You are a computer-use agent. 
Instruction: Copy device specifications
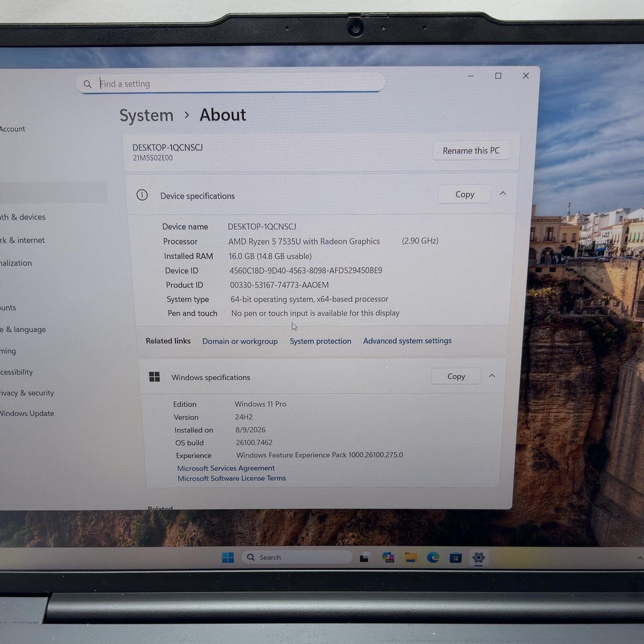[464, 194]
